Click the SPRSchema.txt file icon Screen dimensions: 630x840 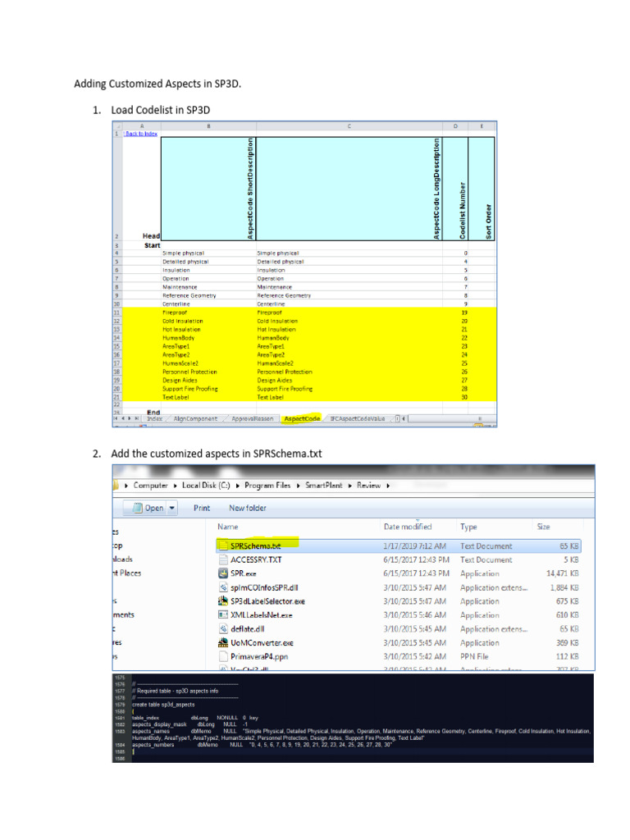223,546
